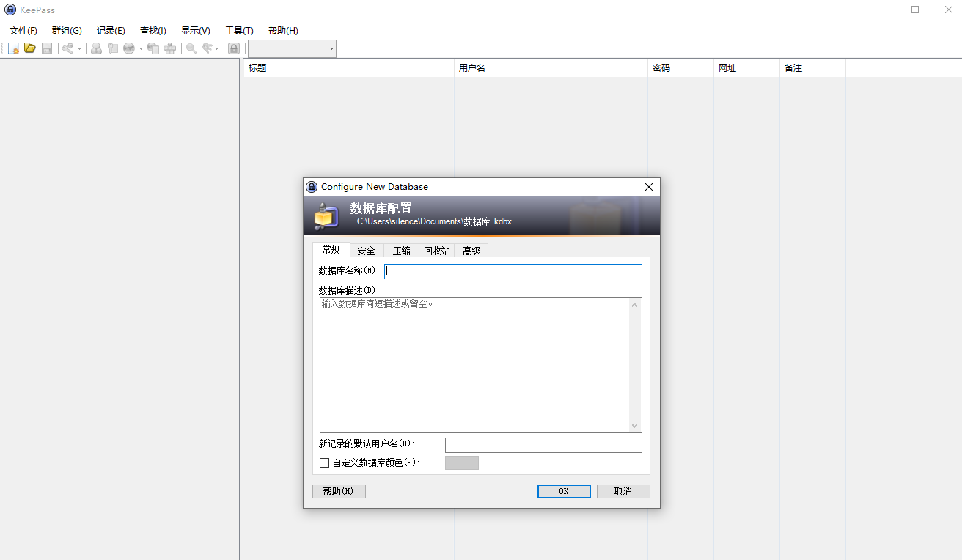Click the description scrollbar down arrow
This screenshot has width=962, height=560.
[x=635, y=426]
